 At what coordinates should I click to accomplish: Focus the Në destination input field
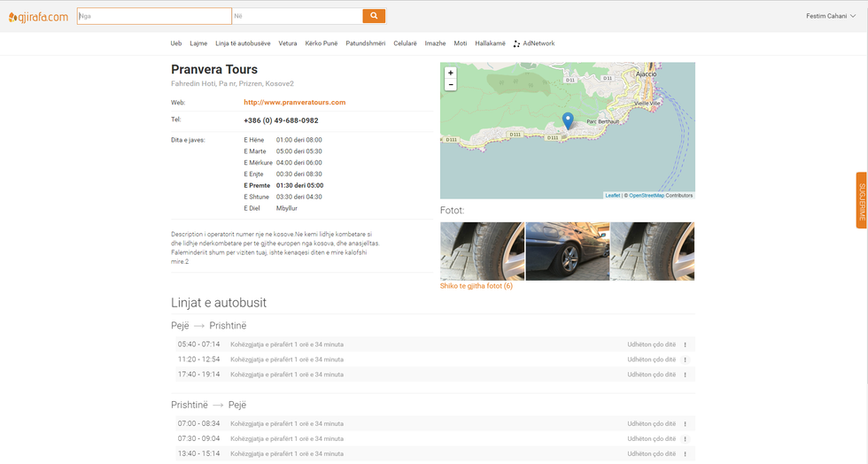(297, 16)
